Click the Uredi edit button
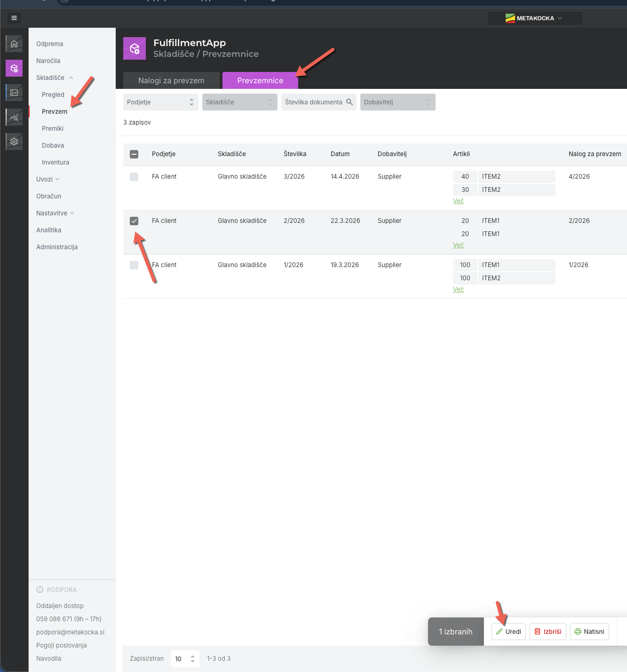The height and width of the screenshot is (672, 627). (x=508, y=632)
